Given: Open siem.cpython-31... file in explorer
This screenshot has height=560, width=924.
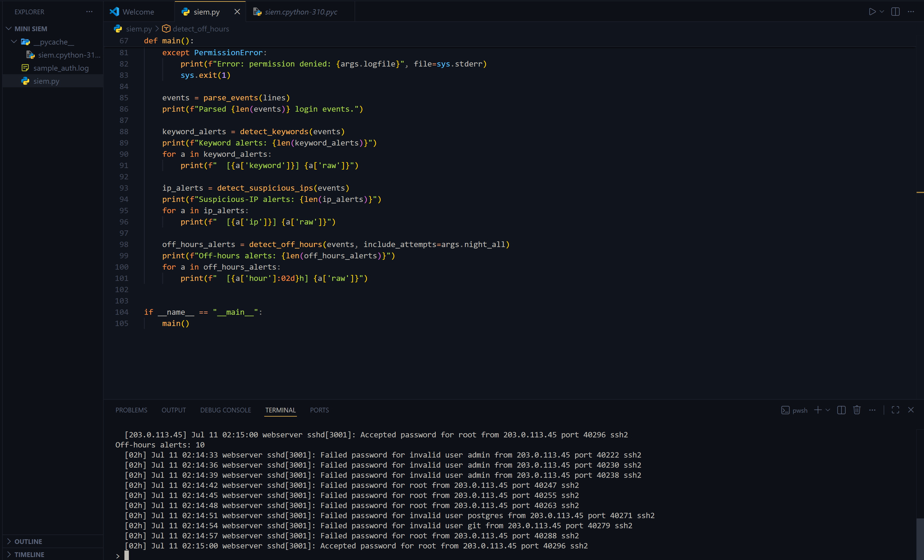Looking at the screenshot, I should [x=69, y=55].
